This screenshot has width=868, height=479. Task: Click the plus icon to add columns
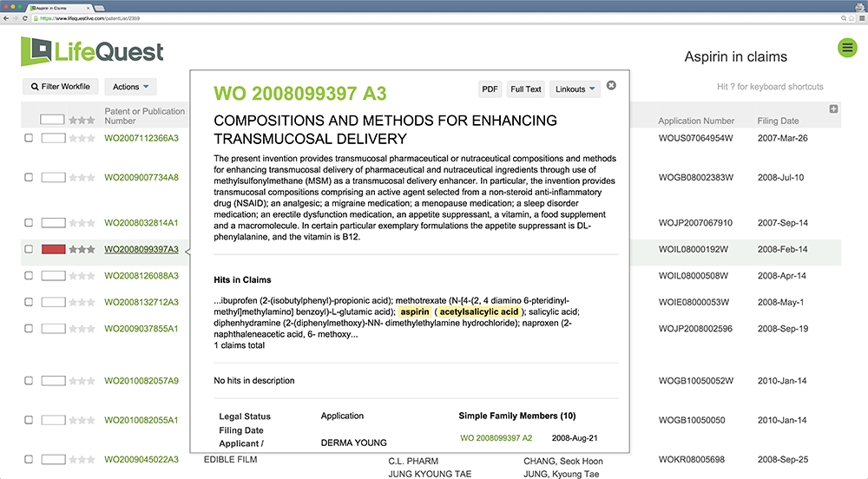click(x=833, y=109)
